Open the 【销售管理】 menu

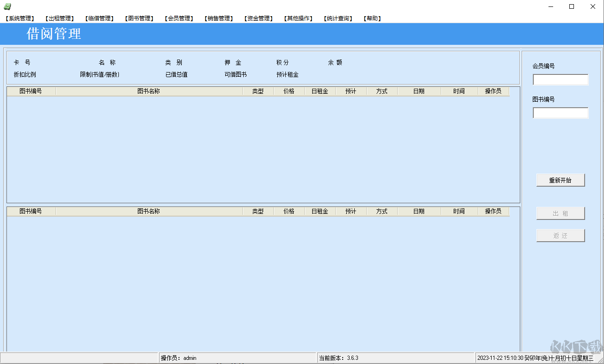[x=218, y=18]
